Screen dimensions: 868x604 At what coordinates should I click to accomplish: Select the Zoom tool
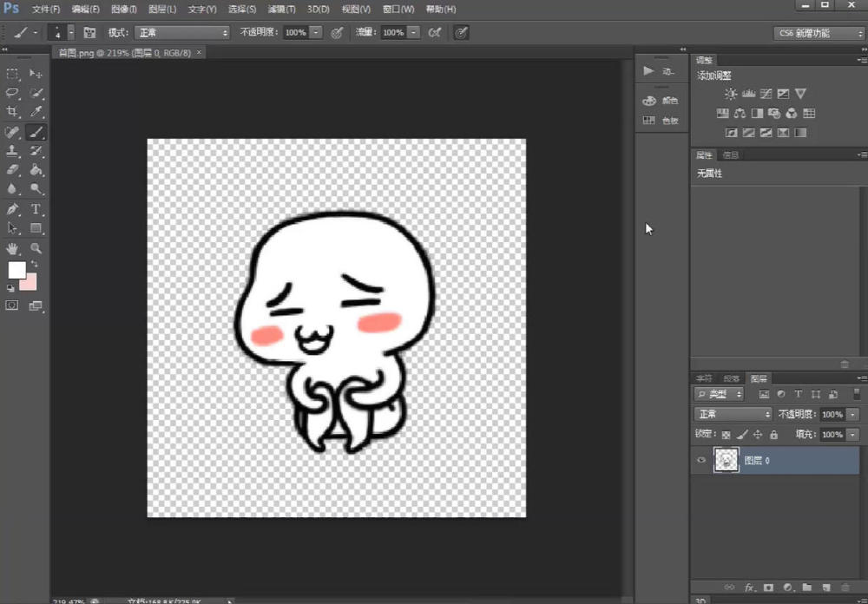coord(36,248)
